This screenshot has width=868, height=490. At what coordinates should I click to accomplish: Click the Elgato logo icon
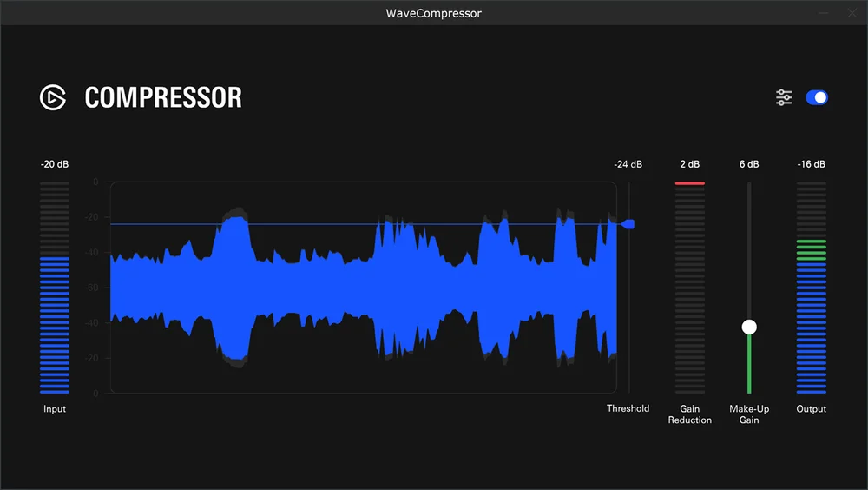tap(53, 97)
